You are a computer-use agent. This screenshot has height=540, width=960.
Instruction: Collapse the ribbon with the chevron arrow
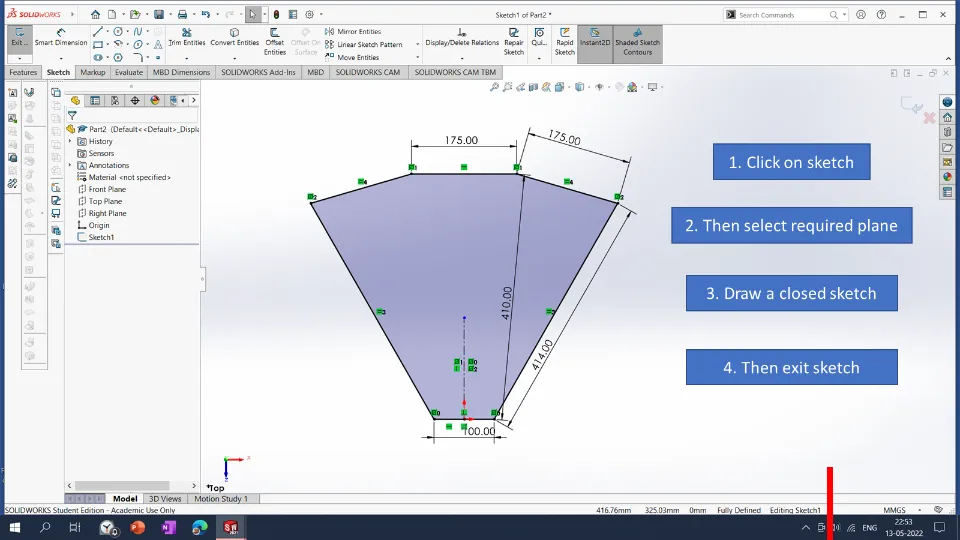tap(948, 59)
